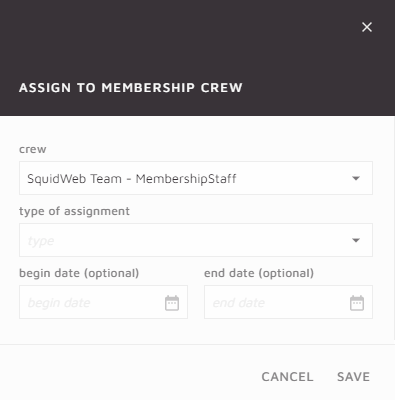This screenshot has width=395, height=400.
Task: Click the "begin date (optional)" label
Action: [x=79, y=273]
